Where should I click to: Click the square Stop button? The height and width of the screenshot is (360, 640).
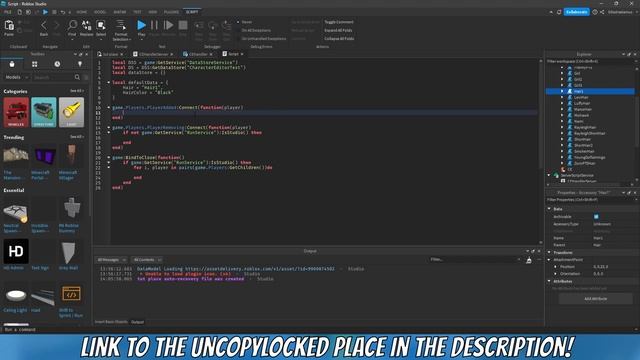tap(183, 25)
